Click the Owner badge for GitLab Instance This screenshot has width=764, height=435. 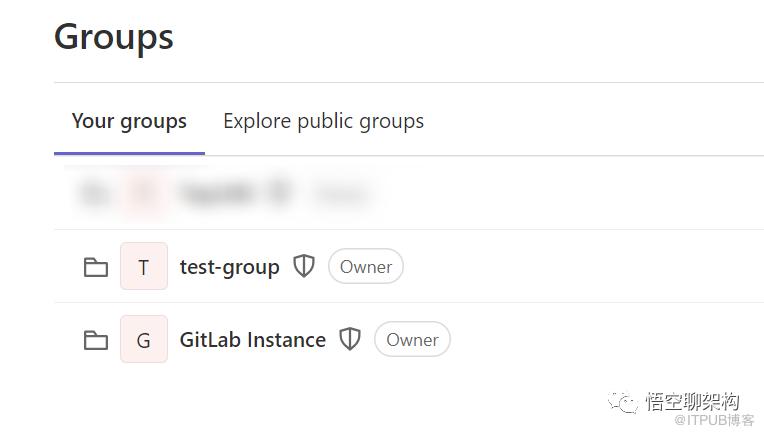[412, 340]
